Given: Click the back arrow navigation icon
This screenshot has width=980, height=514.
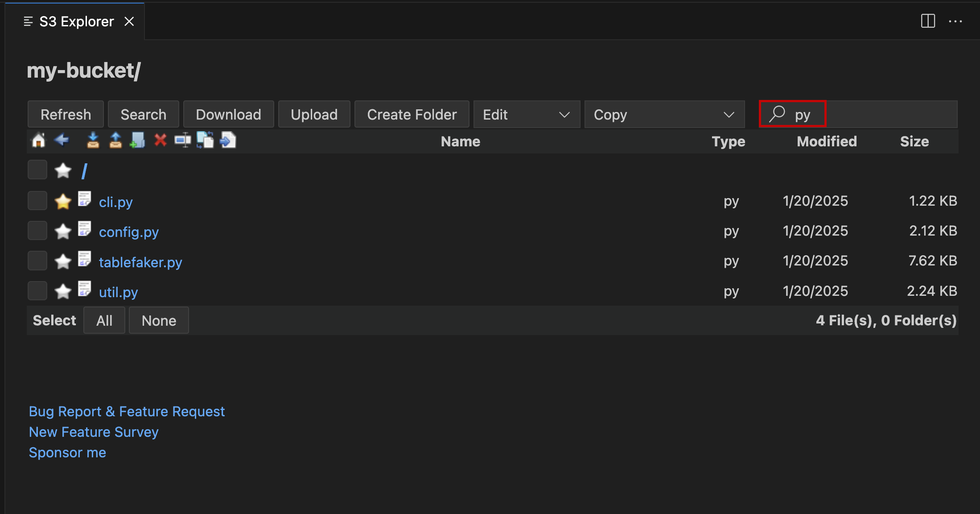Looking at the screenshot, I should pos(62,141).
